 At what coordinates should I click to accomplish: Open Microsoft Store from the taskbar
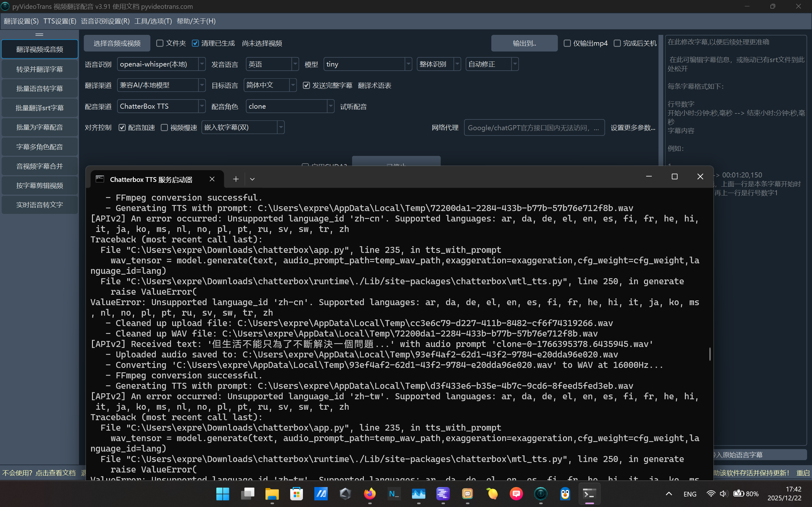pos(296,494)
